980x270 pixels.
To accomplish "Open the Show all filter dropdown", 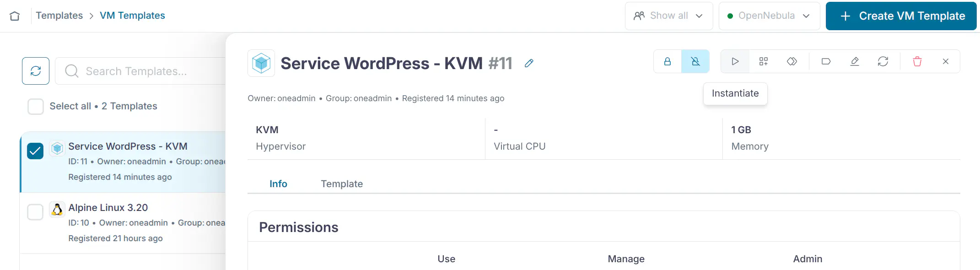I will [x=669, y=16].
